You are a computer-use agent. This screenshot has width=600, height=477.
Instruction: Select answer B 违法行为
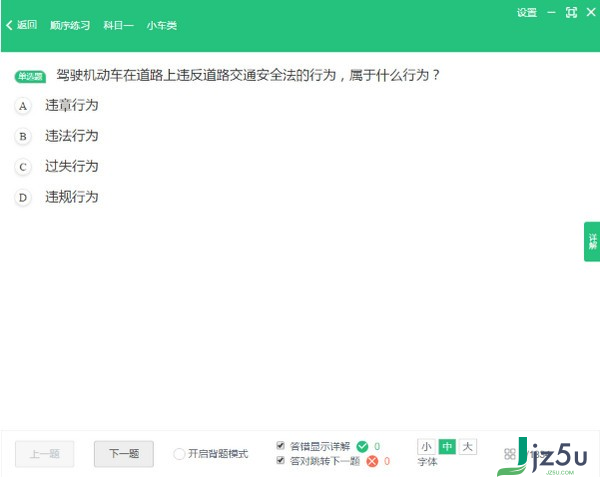57,136
